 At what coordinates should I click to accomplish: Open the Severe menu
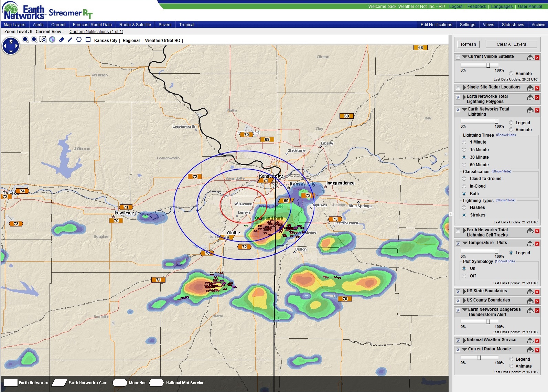(165, 25)
